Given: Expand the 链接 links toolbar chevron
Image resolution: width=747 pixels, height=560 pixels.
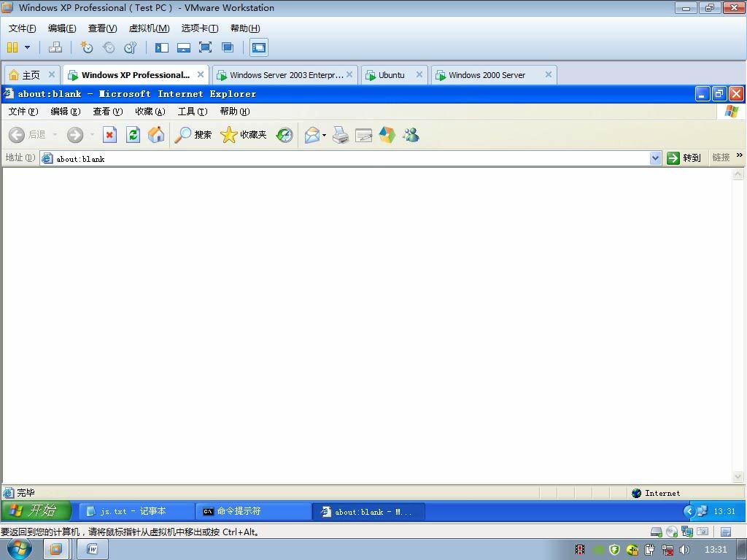Looking at the screenshot, I should tap(740, 155).
